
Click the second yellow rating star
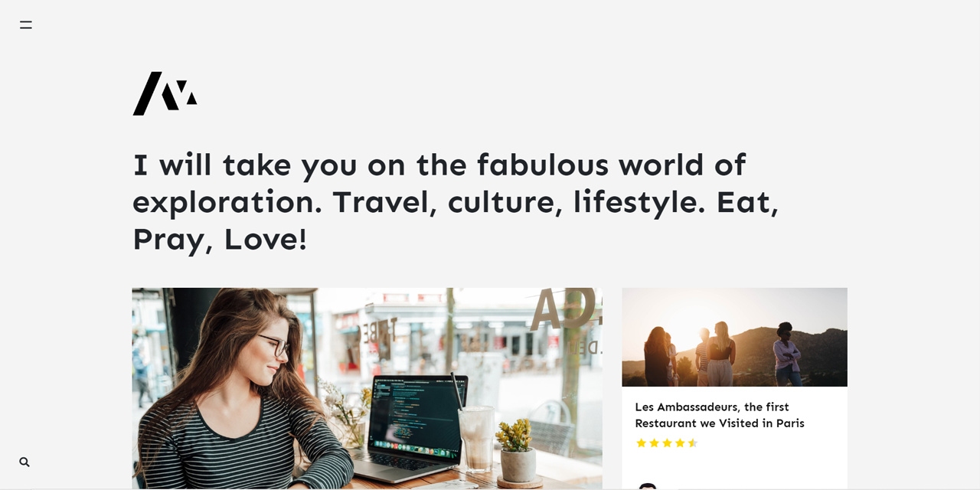pyautogui.click(x=654, y=443)
